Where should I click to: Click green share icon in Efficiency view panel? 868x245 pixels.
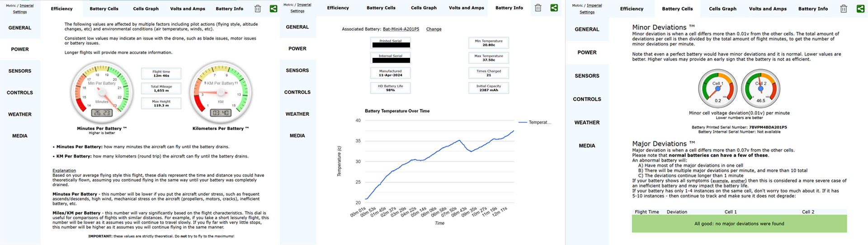click(x=274, y=9)
